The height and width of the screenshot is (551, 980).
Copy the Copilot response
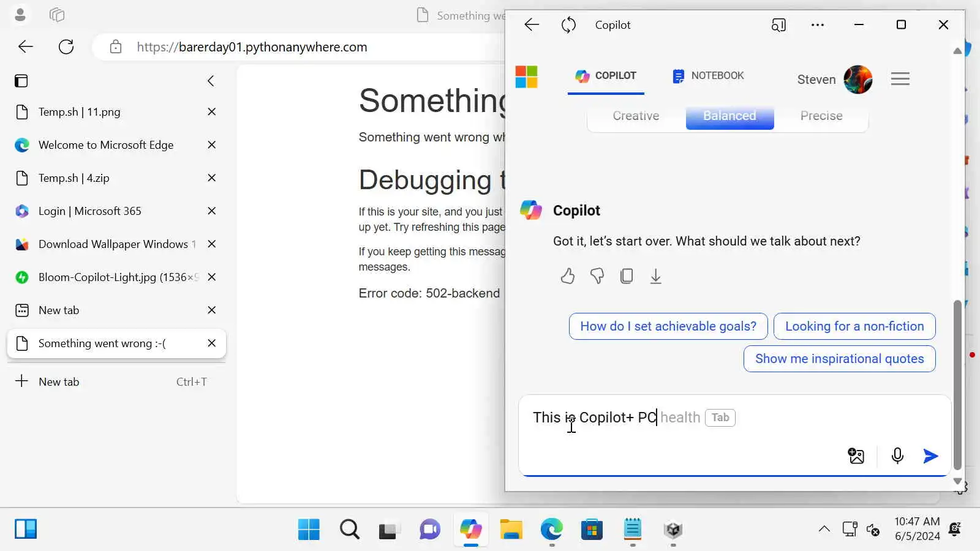coord(627,276)
